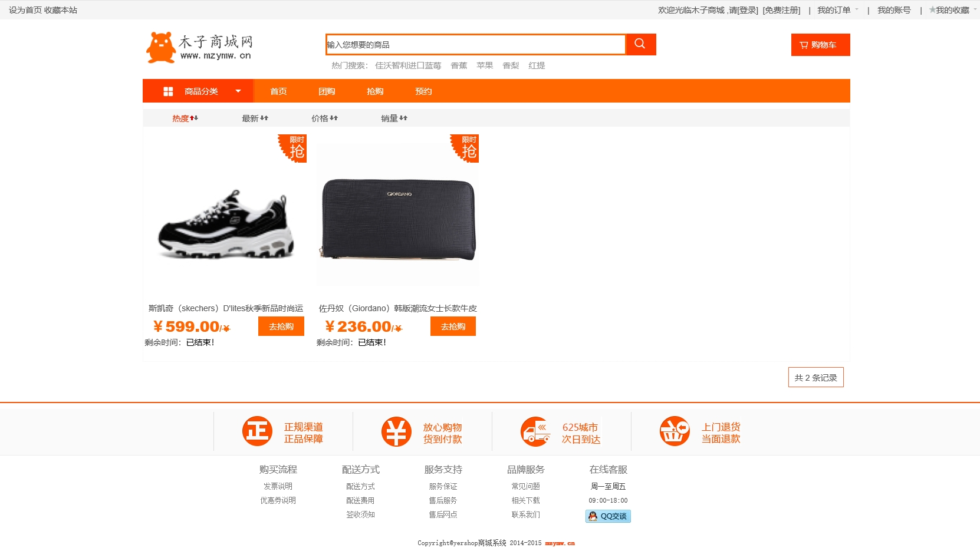980x551 pixels.
Task: Search hot term 佳沃智利进口蓝莓
Action: coord(408,65)
